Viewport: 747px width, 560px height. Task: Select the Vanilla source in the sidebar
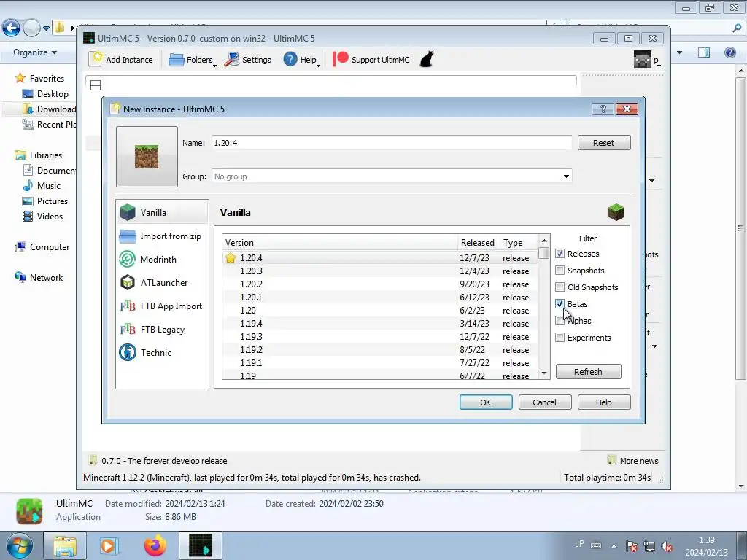click(x=163, y=212)
